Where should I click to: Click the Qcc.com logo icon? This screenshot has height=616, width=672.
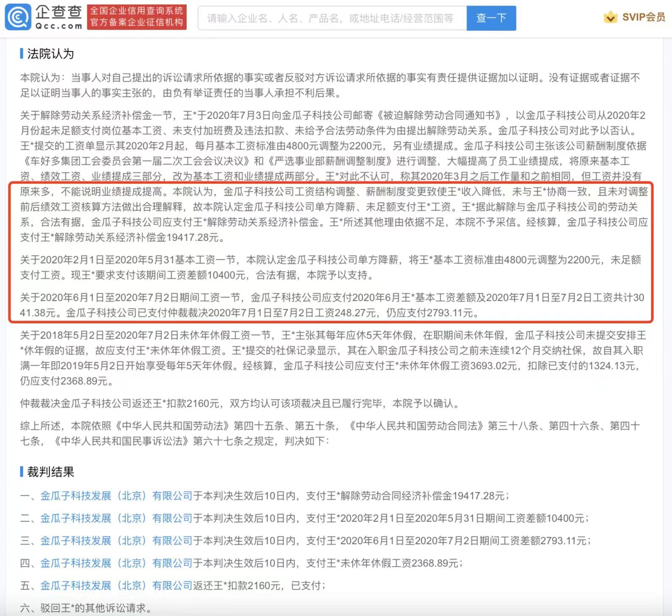(18, 17)
